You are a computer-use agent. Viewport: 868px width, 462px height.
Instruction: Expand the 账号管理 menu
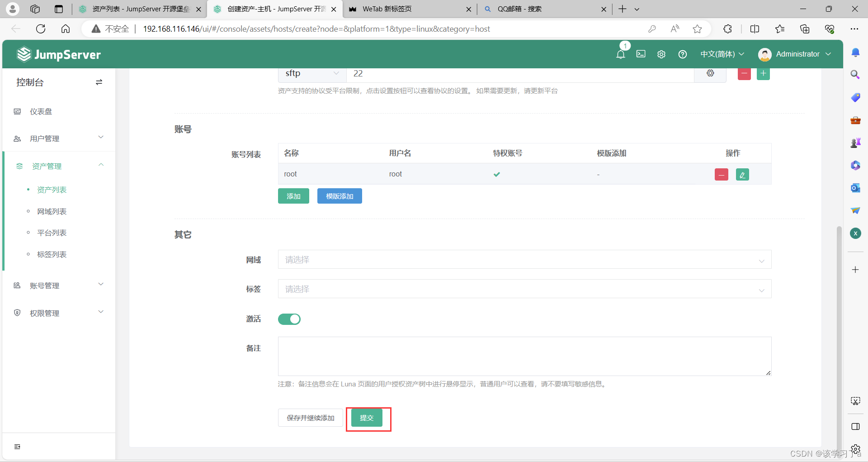point(59,286)
